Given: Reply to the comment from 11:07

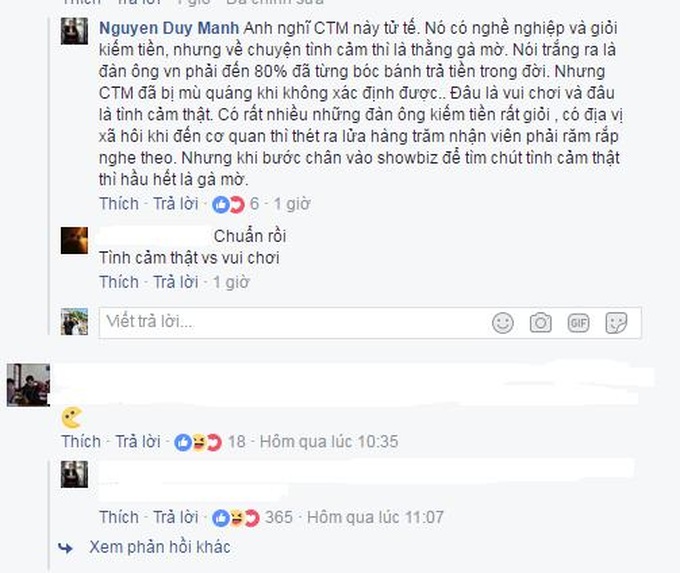Looking at the screenshot, I should (175, 517).
